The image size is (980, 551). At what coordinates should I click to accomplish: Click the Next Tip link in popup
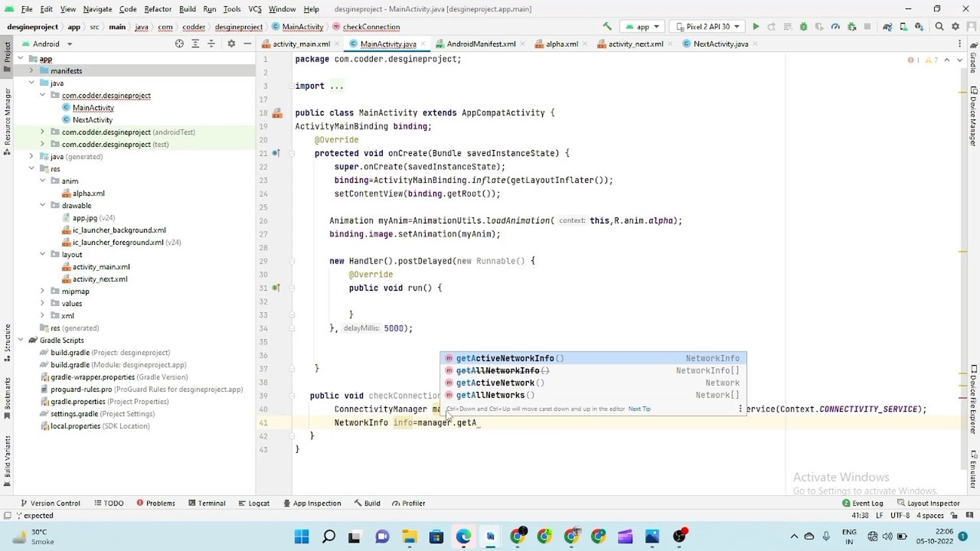tap(639, 409)
